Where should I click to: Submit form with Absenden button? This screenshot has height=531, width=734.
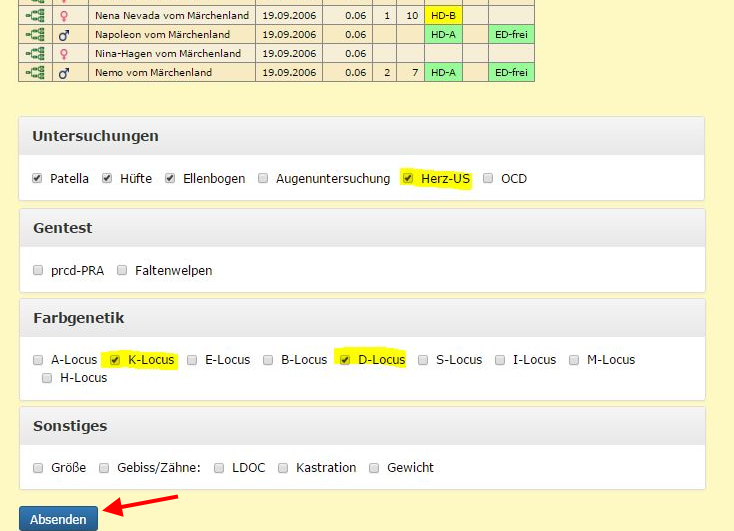[59, 519]
